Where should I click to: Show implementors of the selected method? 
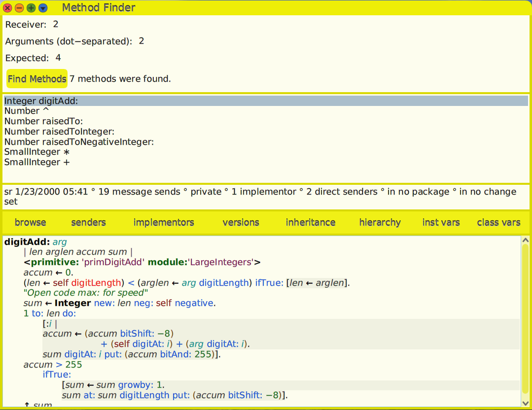(x=163, y=222)
